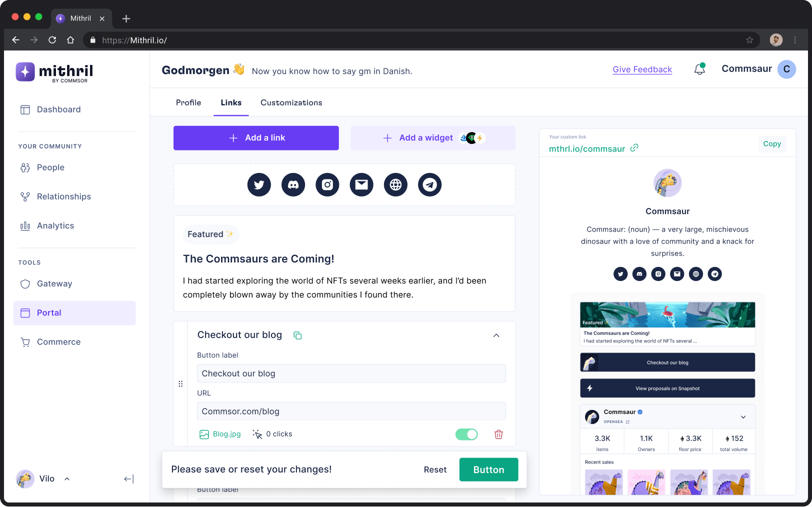Image resolution: width=812 pixels, height=507 pixels.
Task: Go to browser home page
Action: [70, 40]
